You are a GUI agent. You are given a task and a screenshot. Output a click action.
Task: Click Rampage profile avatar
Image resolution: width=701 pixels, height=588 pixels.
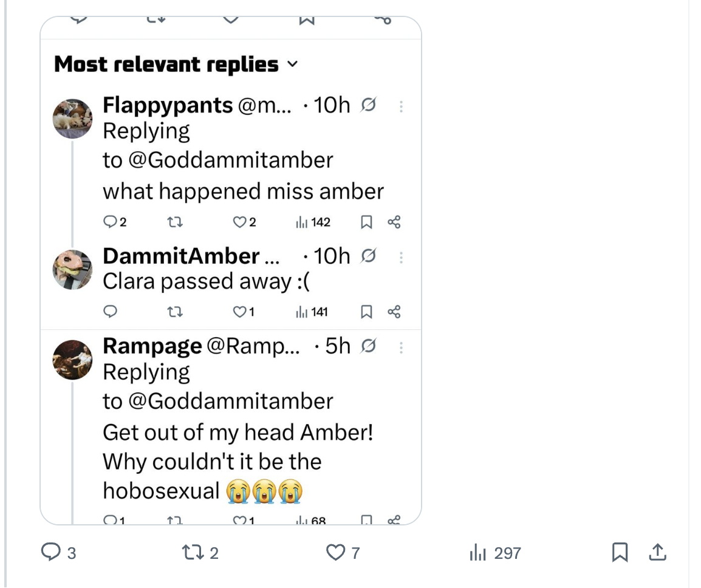(72, 360)
